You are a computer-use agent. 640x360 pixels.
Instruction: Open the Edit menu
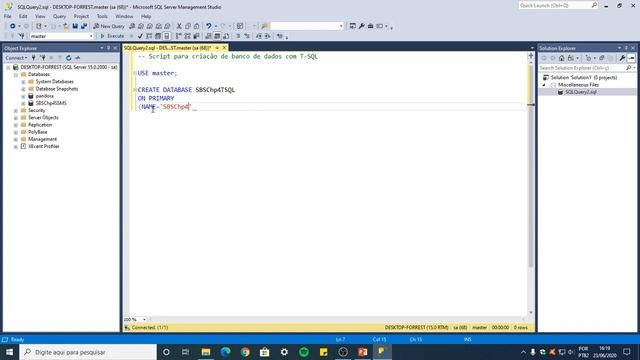[23, 16]
